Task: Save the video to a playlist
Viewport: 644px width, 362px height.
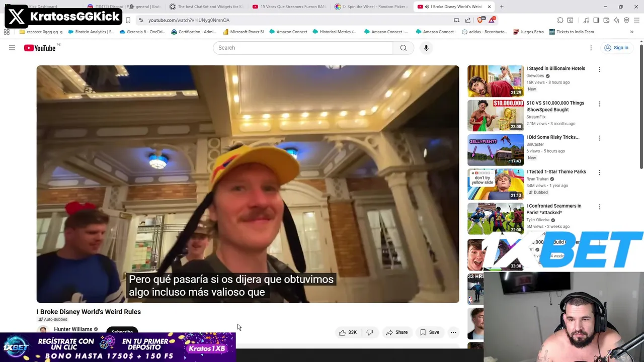Action: click(x=430, y=332)
